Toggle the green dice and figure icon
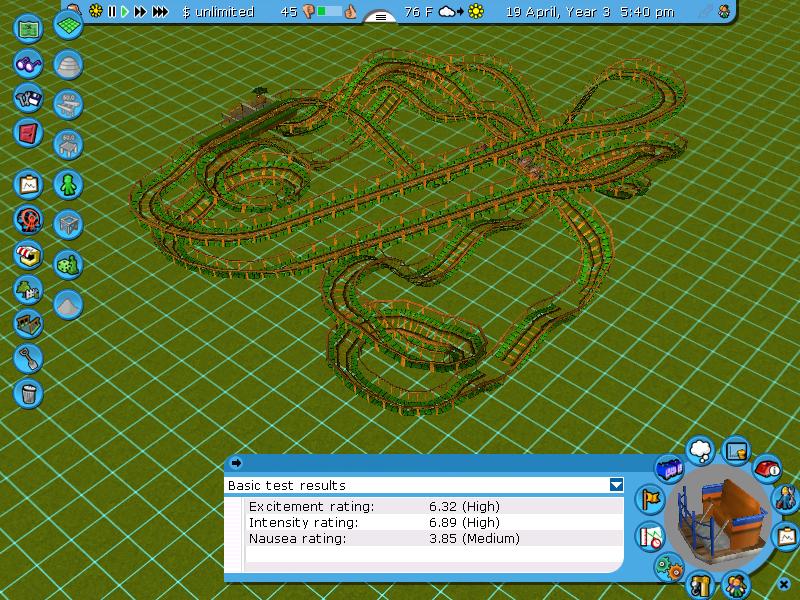 point(68,264)
